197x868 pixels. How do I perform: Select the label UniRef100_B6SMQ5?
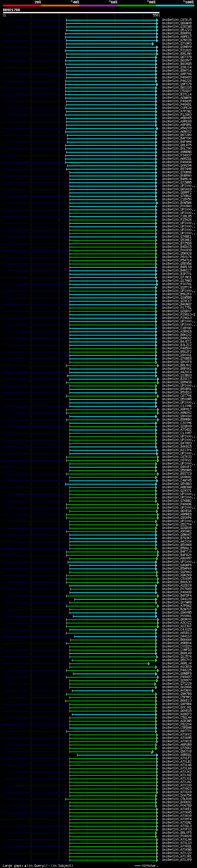(177, 64)
